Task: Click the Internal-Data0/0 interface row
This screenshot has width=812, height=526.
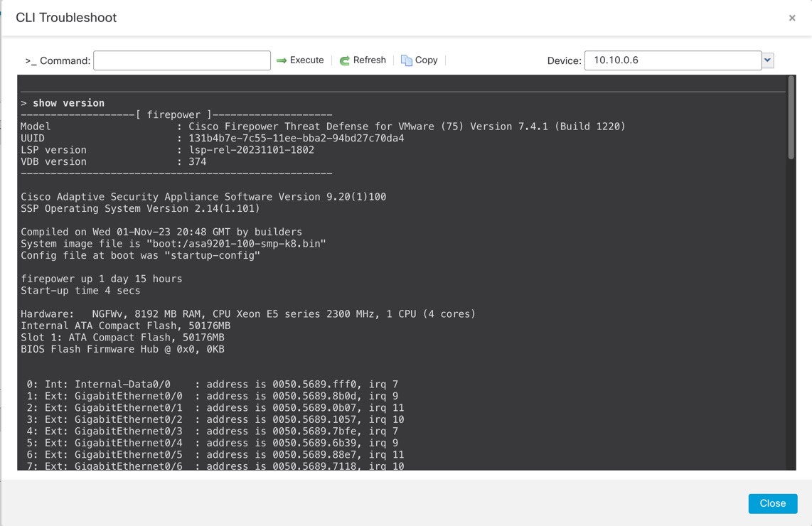Action: (x=213, y=384)
